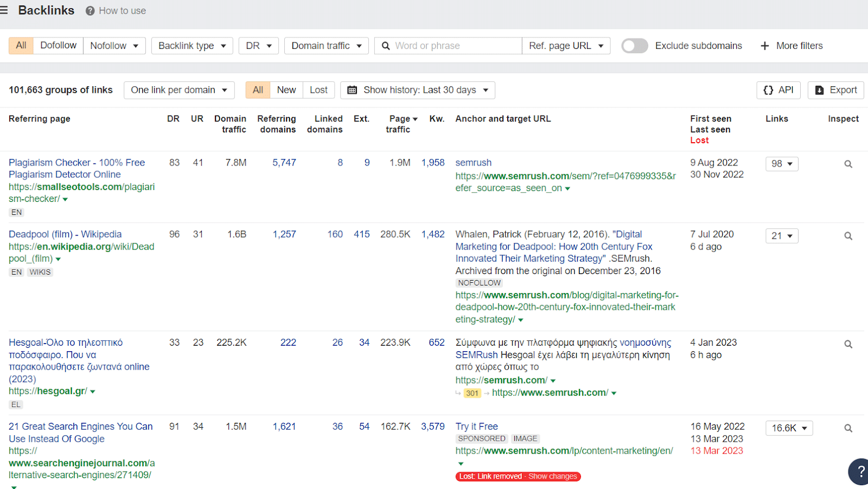Inspect the searchenginejournal.com backlink row

847,427
